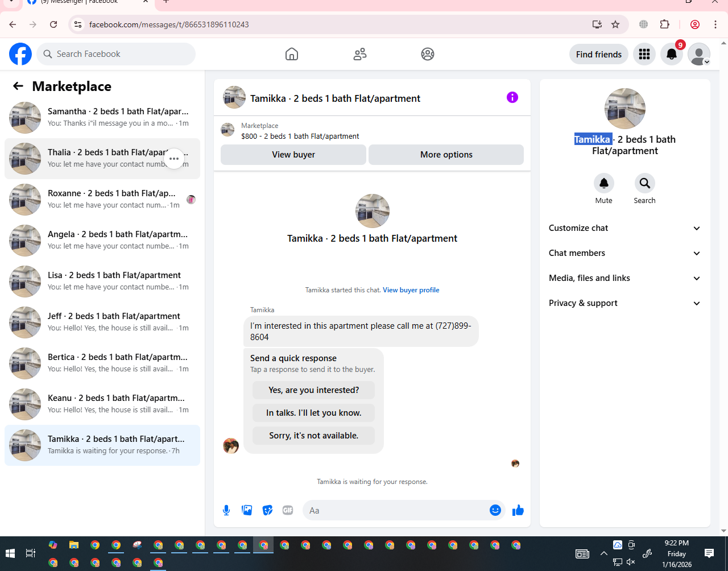This screenshot has width=728, height=571.
Task: Install app icon in the address bar
Action: tap(597, 24)
